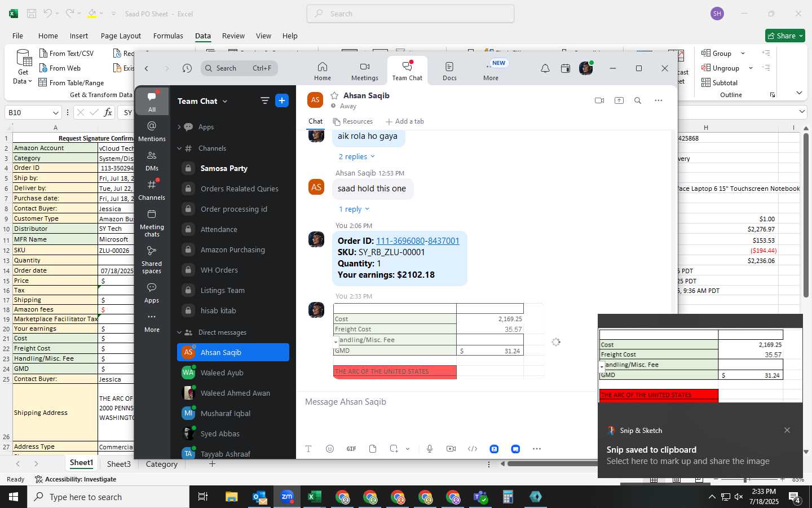Click Excel's insert function fx icon
The image size is (812, 508).
(108, 112)
